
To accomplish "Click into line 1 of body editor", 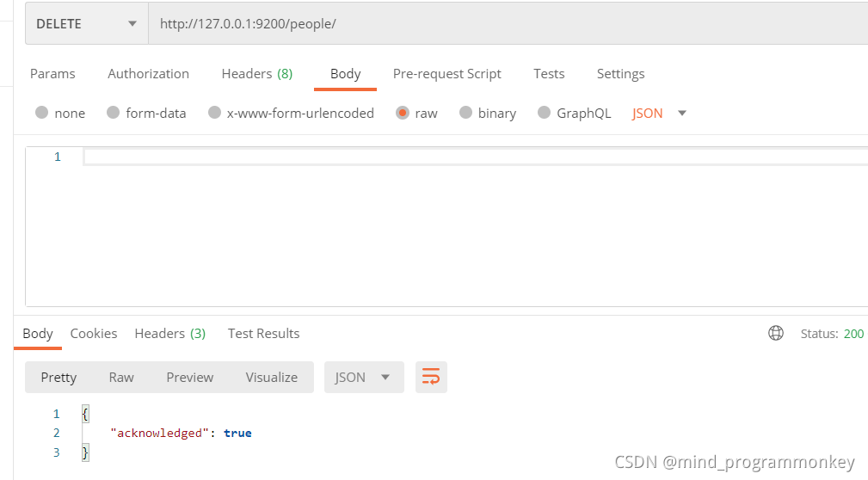I will click(476, 157).
